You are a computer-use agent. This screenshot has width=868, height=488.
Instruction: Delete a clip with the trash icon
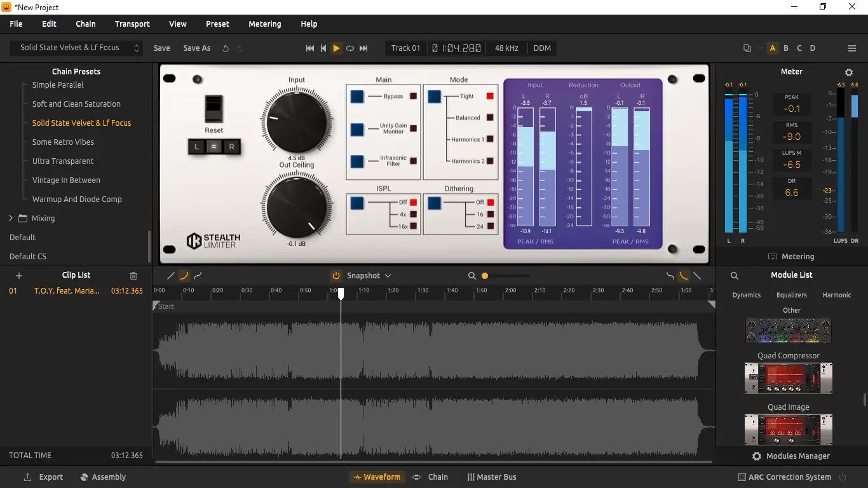click(x=133, y=276)
